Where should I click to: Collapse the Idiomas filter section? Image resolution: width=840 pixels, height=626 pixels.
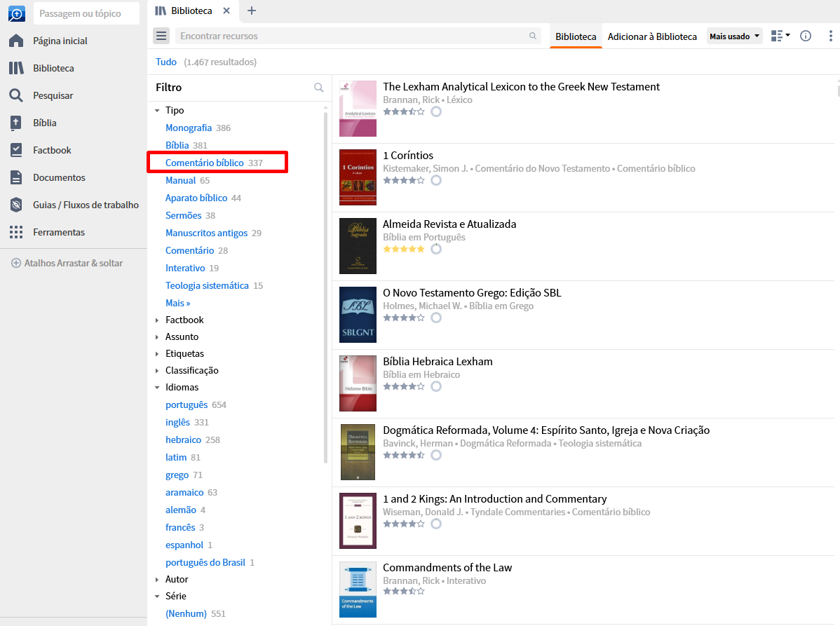pos(157,387)
